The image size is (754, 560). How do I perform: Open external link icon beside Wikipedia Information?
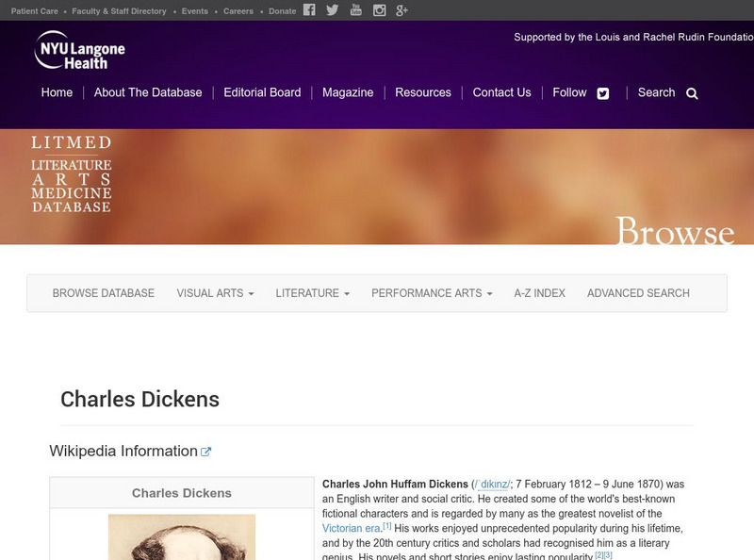206,452
